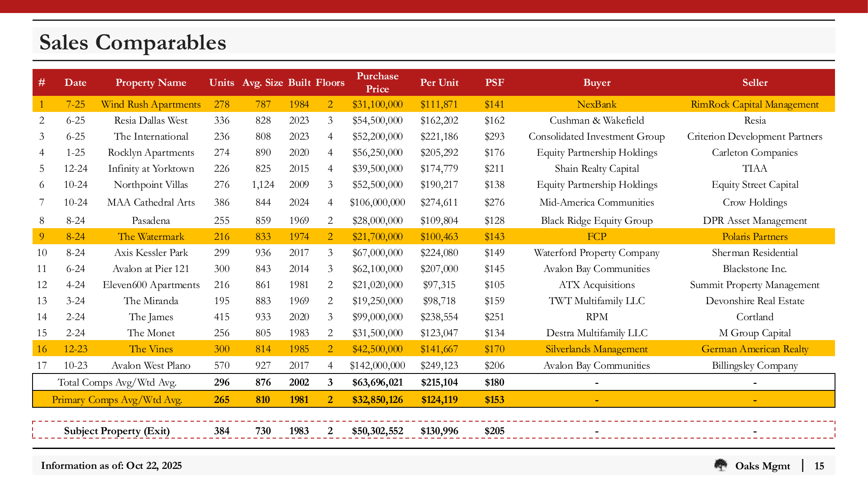
Task: Click 'Information as of: Oct 22, 2025' footer
Action: pos(112,465)
